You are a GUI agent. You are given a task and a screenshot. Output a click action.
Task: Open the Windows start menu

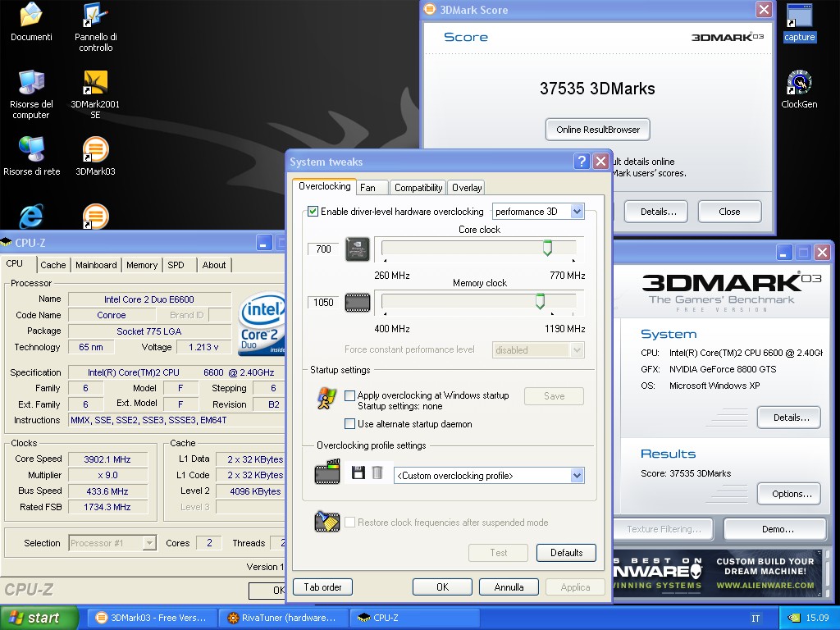coord(39,618)
